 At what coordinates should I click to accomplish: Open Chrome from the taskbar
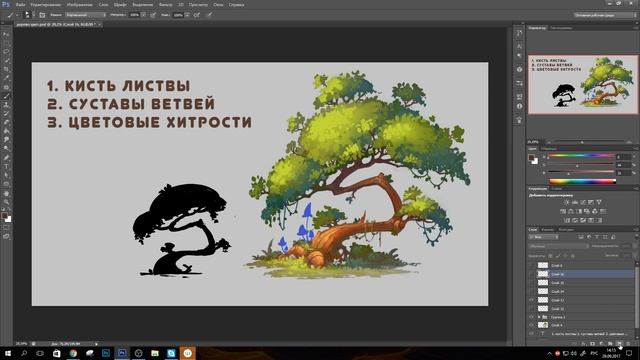click(73, 353)
